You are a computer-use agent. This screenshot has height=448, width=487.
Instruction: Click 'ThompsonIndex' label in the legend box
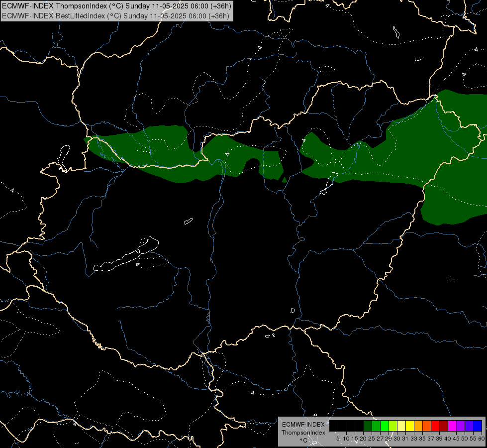[x=303, y=433]
